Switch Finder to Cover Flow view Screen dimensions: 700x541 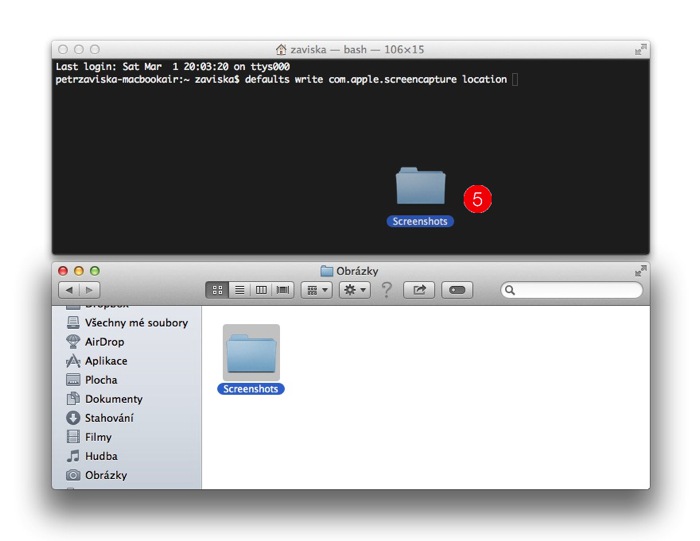pyautogui.click(x=282, y=290)
